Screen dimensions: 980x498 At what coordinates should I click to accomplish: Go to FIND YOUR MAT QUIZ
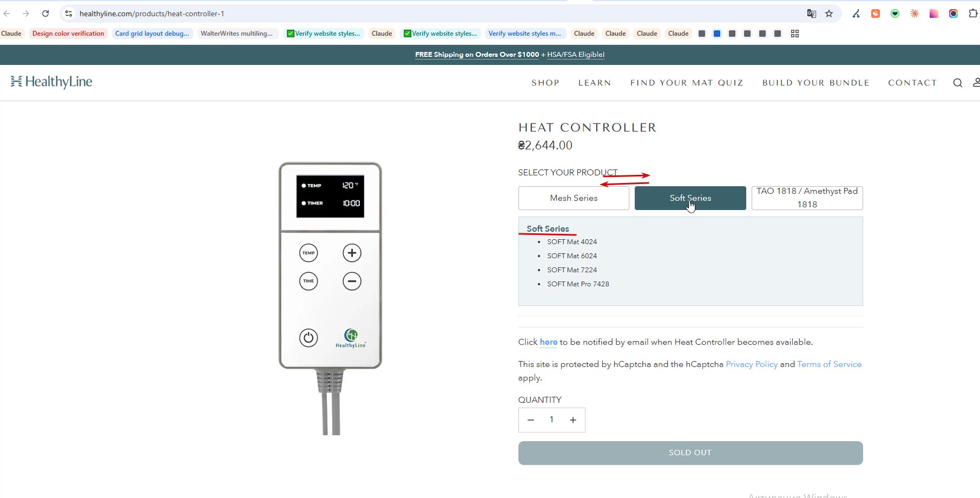pos(687,83)
